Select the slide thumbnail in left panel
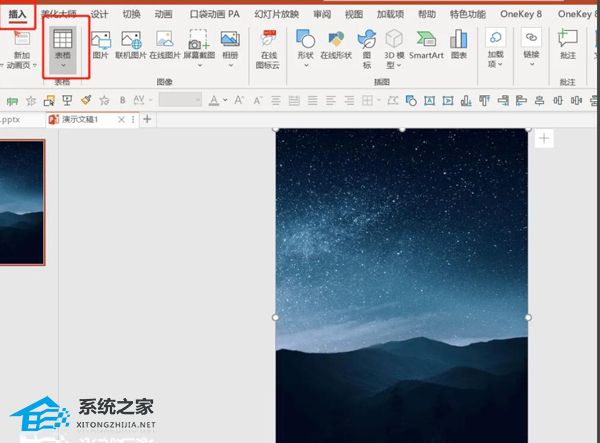Screen dimensions: 600x443 click(22, 201)
